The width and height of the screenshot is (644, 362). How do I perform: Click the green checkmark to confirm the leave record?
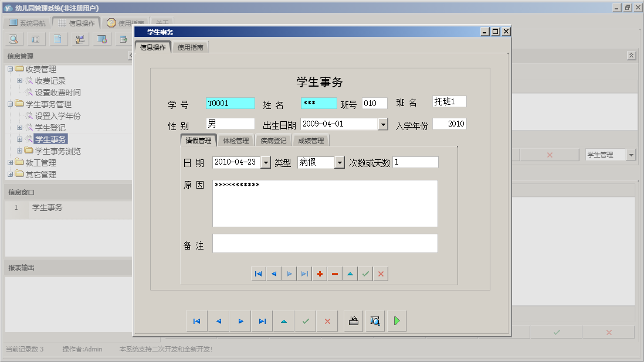point(365,273)
